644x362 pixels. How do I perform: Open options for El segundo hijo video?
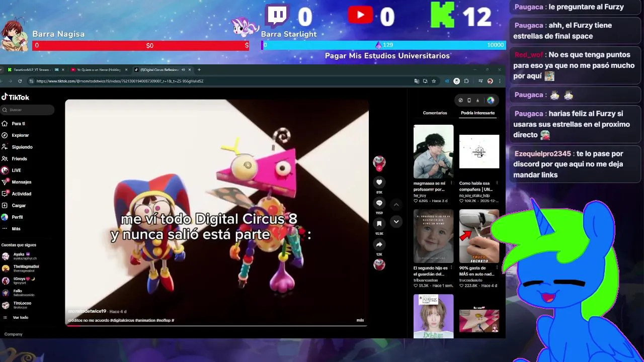tap(451, 268)
